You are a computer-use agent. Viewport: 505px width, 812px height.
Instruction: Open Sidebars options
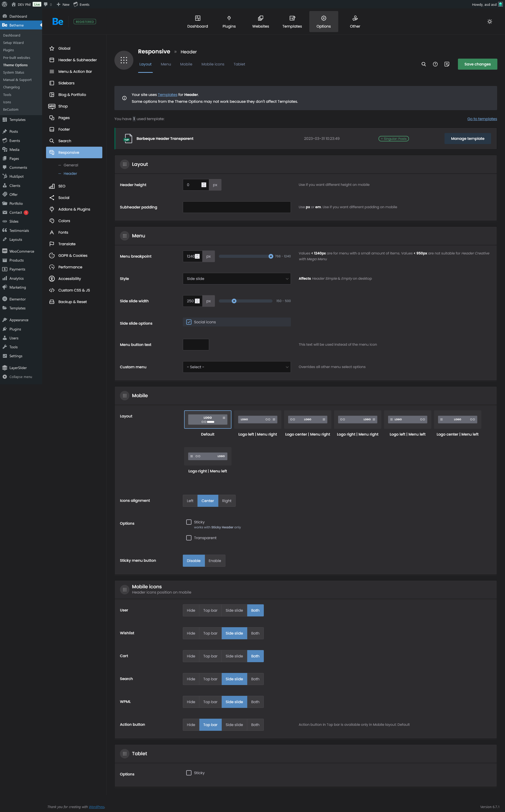coord(74,83)
